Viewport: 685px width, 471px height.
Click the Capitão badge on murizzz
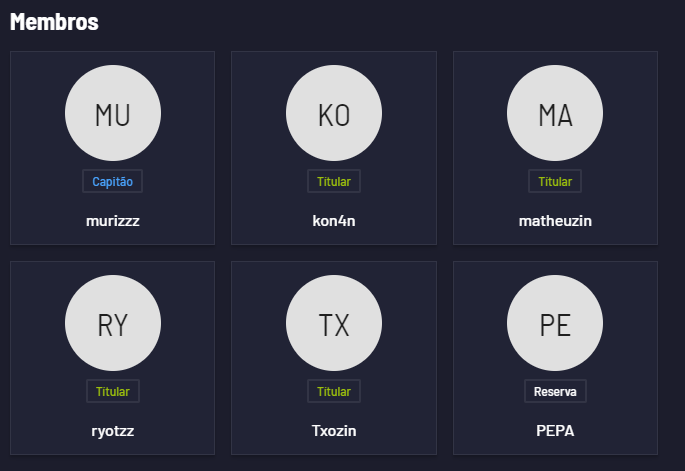113,182
